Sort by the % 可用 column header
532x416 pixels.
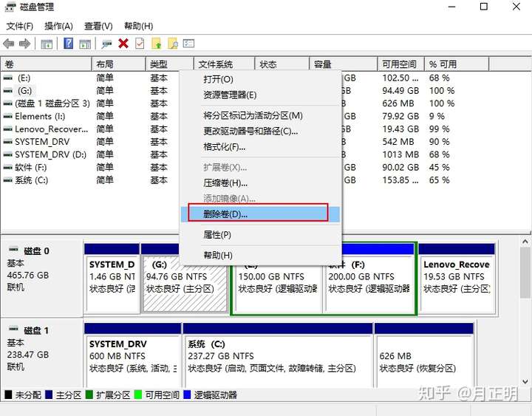point(457,64)
